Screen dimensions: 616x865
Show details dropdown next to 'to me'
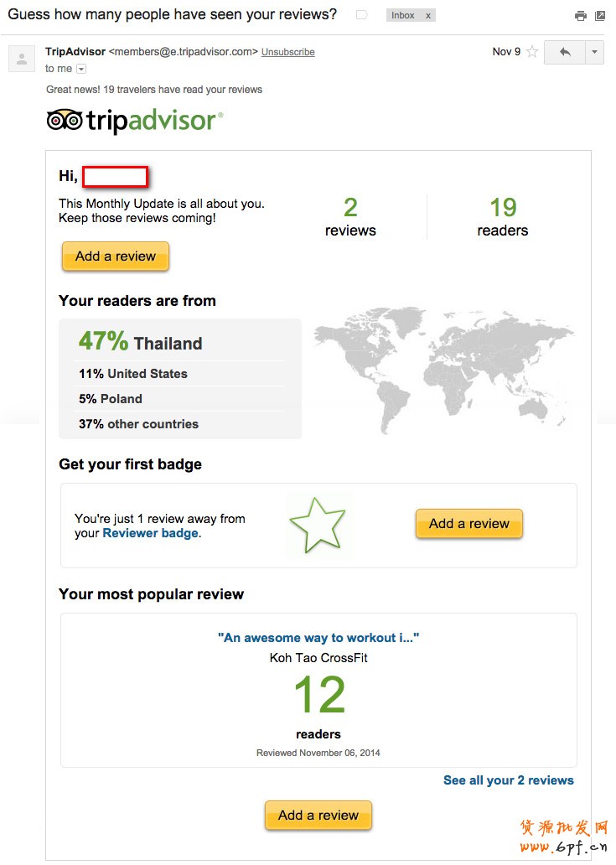[x=81, y=69]
